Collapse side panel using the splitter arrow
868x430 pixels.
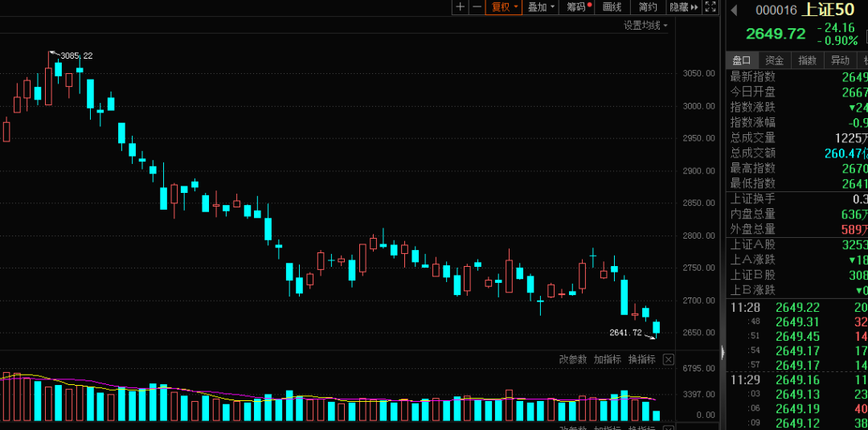pyautogui.click(x=723, y=352)
